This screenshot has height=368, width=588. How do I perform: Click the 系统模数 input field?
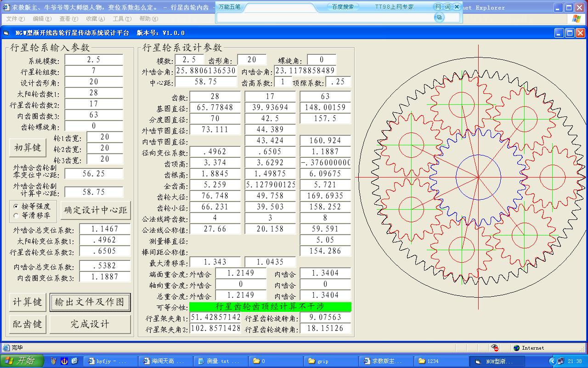pyautogui.click(x=94, y=60)
